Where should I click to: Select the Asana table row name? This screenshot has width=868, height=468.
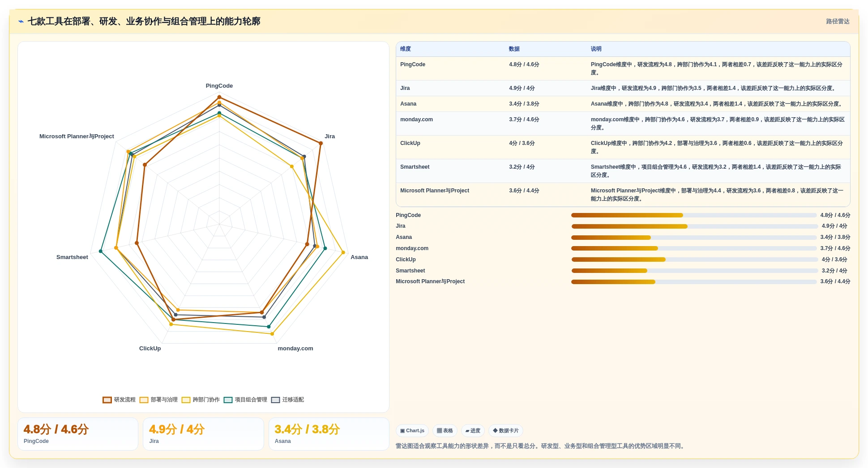(x=408, y=104)
